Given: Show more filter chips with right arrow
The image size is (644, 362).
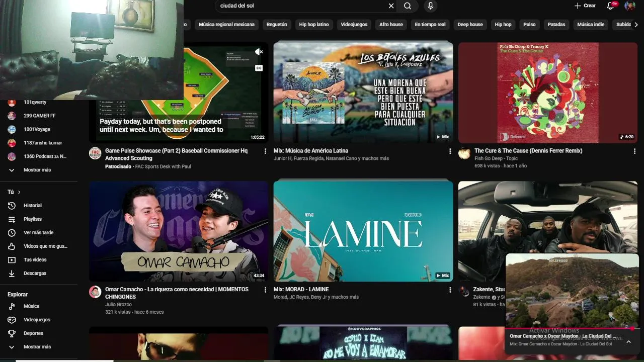Looking at the screenshot, I should pos(636,24).
